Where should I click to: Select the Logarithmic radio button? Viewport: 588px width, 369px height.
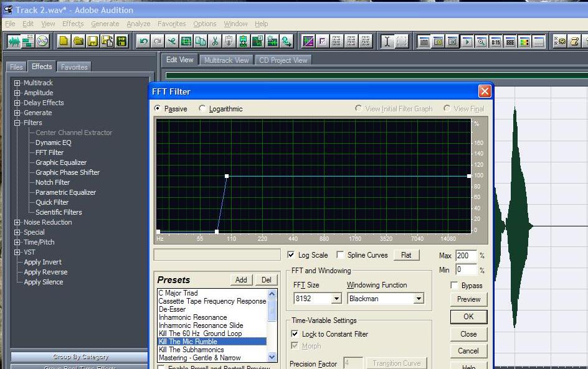pos(202,108)
